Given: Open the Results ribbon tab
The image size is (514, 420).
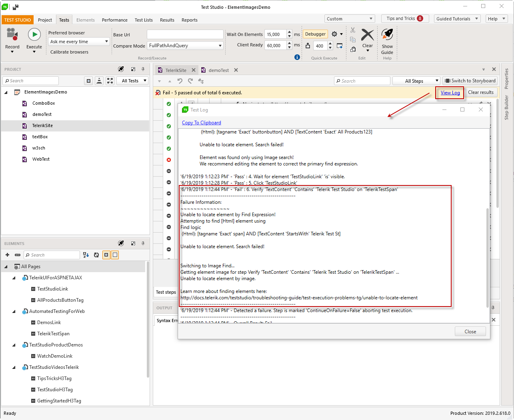Looking at the screenshot, I should [x=167, y=20].
